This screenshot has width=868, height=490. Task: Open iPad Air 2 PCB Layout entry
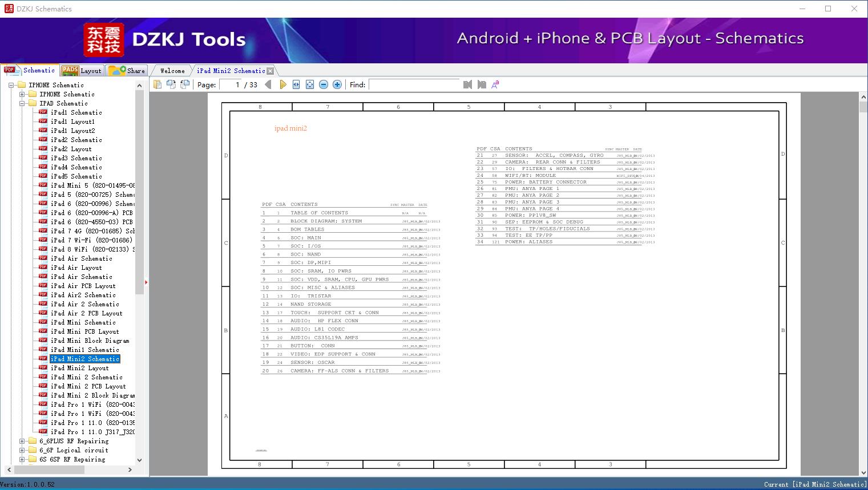coord(86,313)
